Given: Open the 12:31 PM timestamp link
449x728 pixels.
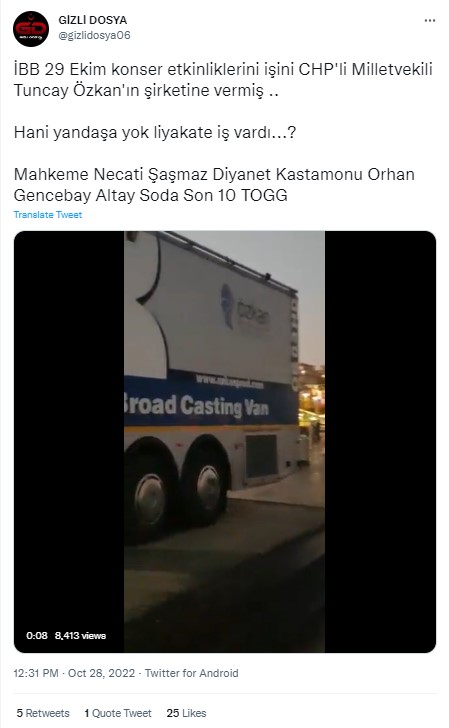Looking at the screenshot, I should point(36,673).
